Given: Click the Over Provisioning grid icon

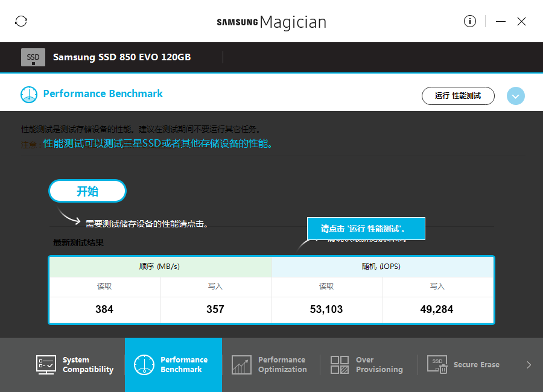Looking at the screenshot, I should point(339,365).
